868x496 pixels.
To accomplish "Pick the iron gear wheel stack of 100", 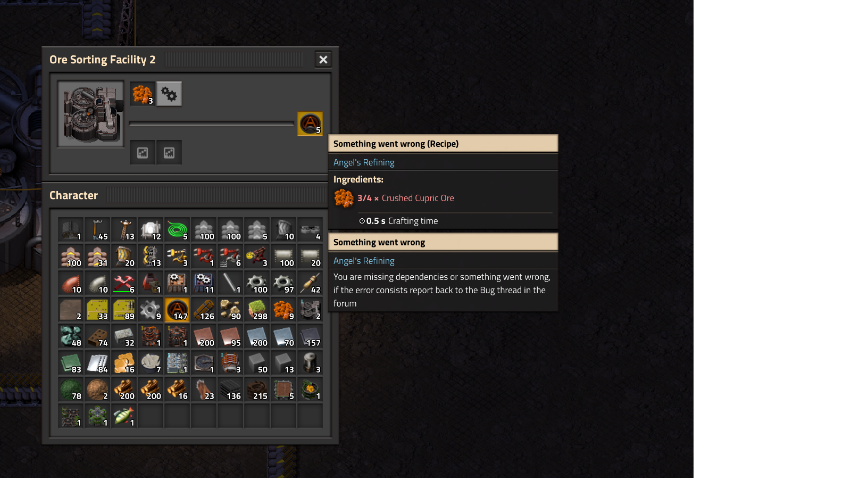I will point(257,283).
